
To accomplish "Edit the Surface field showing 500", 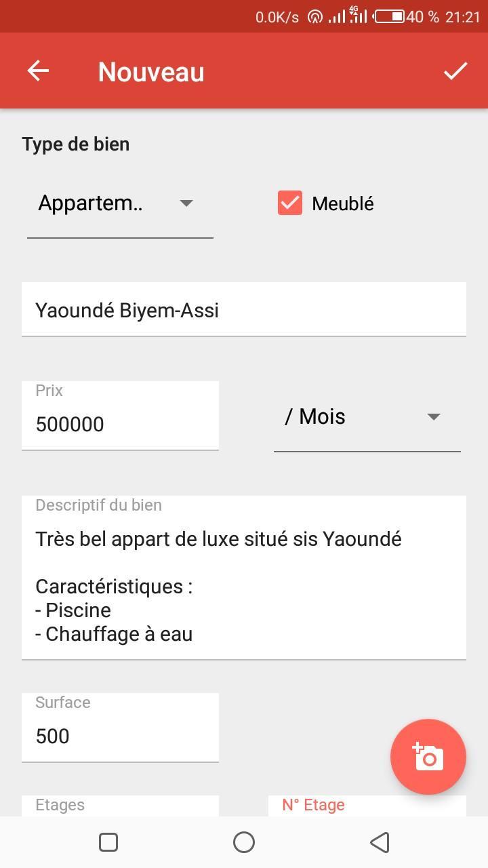I will (x=120, y=736).
